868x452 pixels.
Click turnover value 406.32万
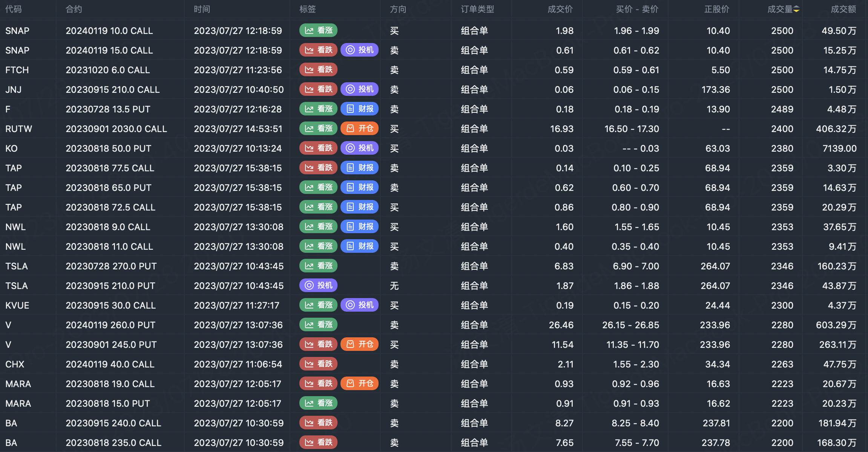point(836,129)
